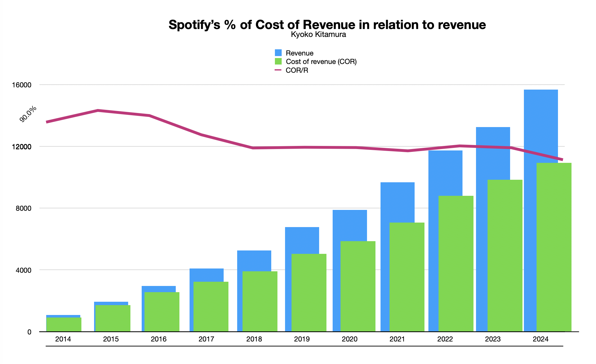Click the 2021 x-axis label

click(397, 339)
